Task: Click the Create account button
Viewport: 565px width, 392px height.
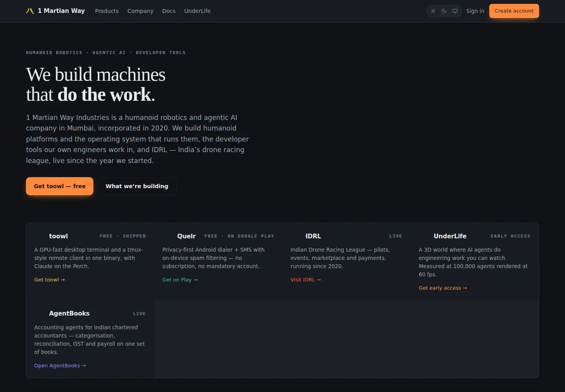Action: pyautogui.click(x=514, y=11)
